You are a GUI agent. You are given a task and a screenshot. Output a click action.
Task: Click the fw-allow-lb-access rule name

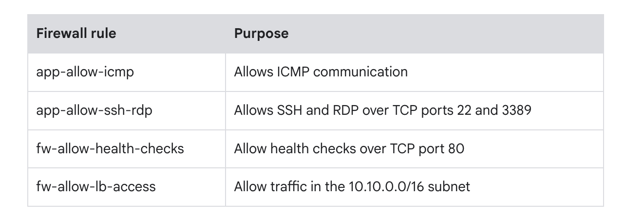pos(96,186)
